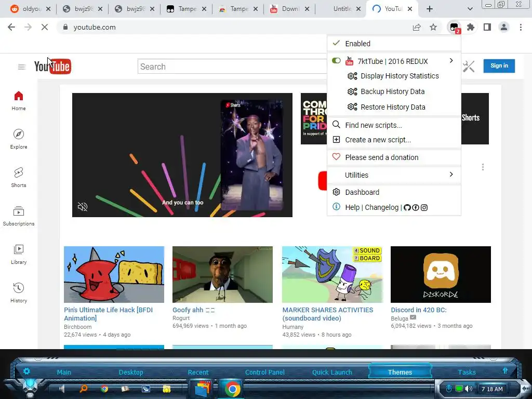Open the Quick Launch dock tab
This screenshot has width=532, height=399.
click(332, 372)
